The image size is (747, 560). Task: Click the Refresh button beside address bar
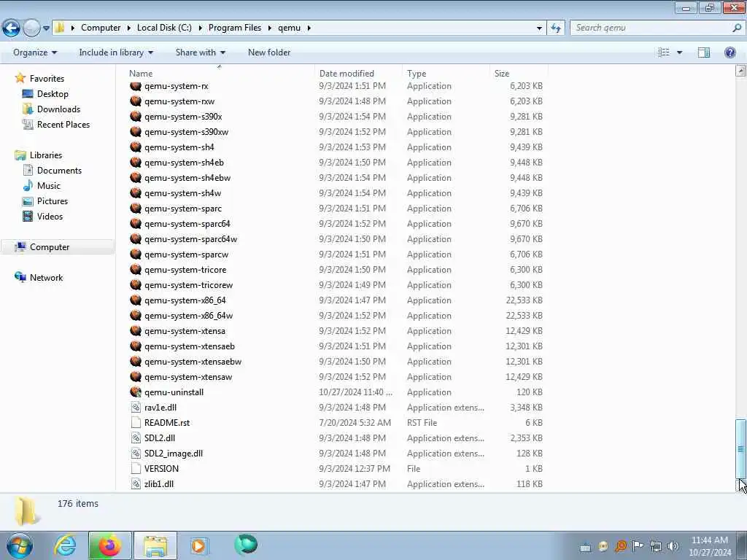(555, 28)
